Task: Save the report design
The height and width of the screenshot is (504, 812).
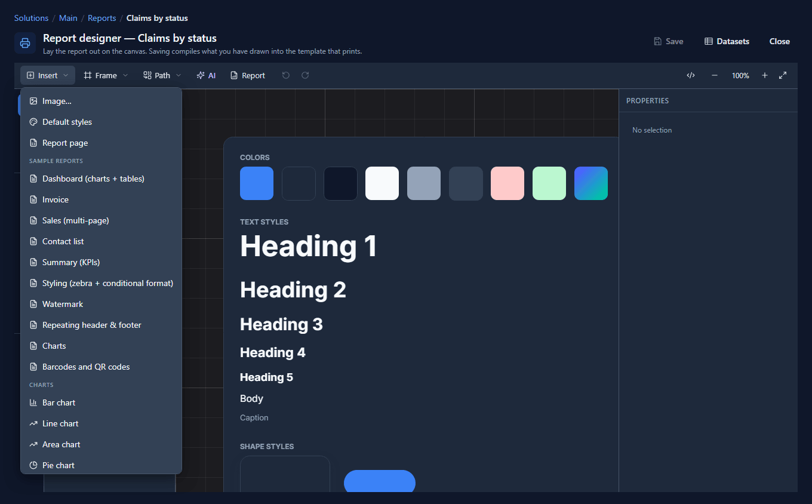Action: pos(669,41)
